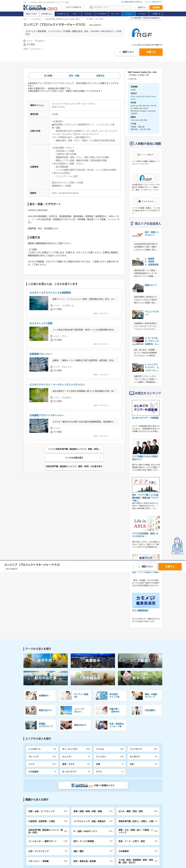Tap the star icon on 検討リスト button
This screenshot has height=868, width=186.
pyautogui.click(x=120, y=52)
